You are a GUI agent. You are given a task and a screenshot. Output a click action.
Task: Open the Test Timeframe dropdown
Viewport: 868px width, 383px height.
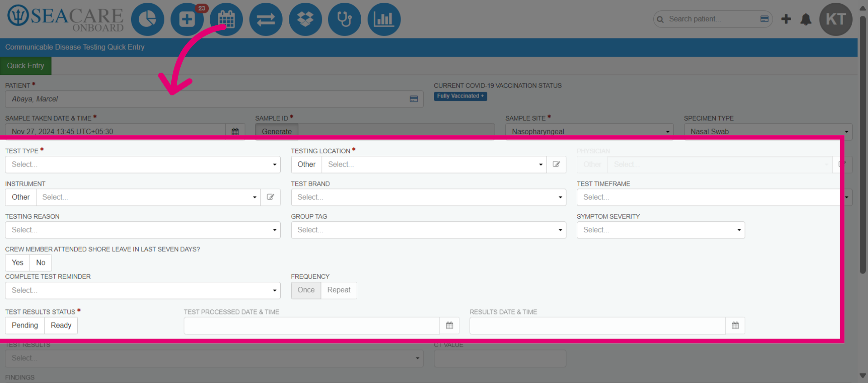(714, 197)
